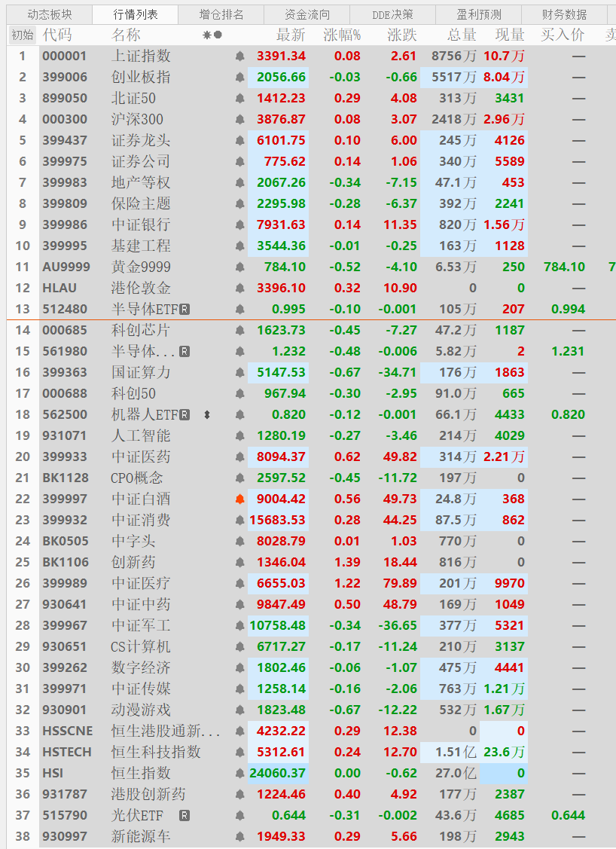The height and width of the screenshot is (849, 616).
Task: Click code 930641 in the list
Action: click(65, 605)
